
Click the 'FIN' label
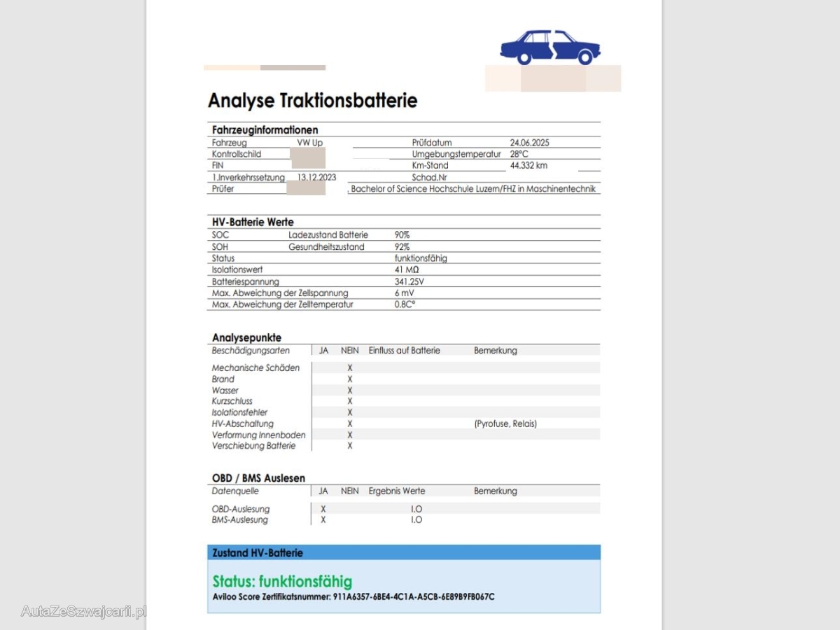coord(218,165)
